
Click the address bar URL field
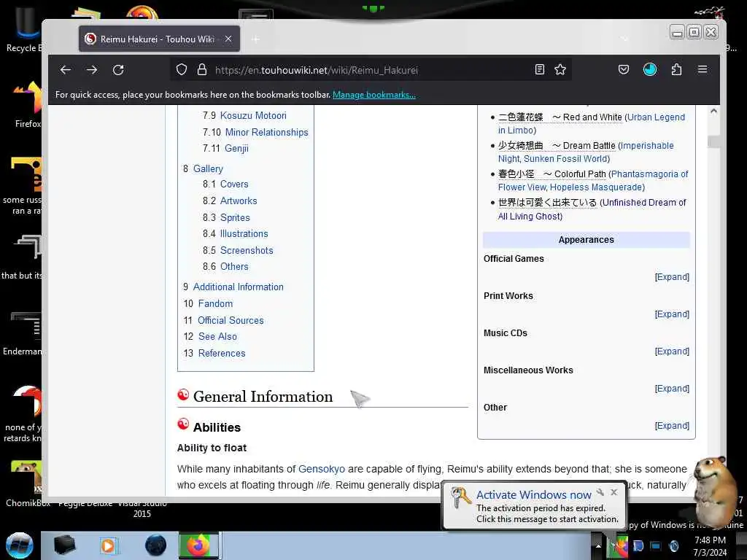(371, 70)
